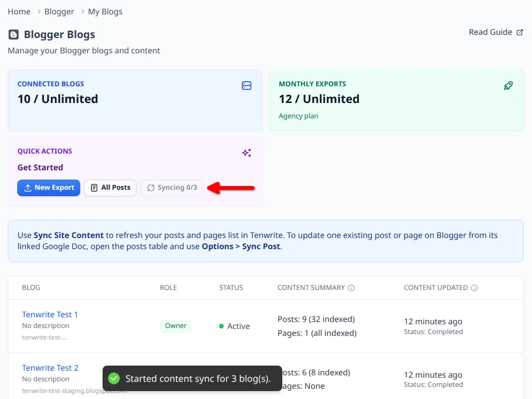Click the info icon next to Content Updated
532x399 pixels.
pyautogui.click(x=474, y=288)
